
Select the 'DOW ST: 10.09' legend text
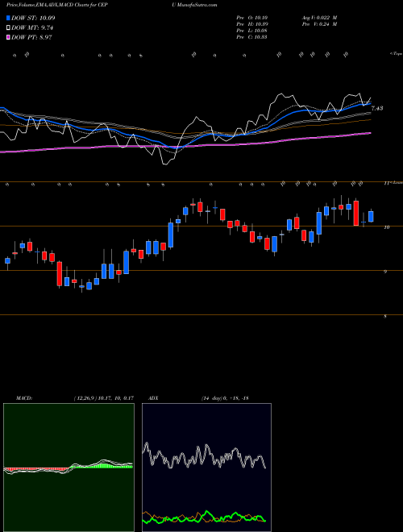33,18
